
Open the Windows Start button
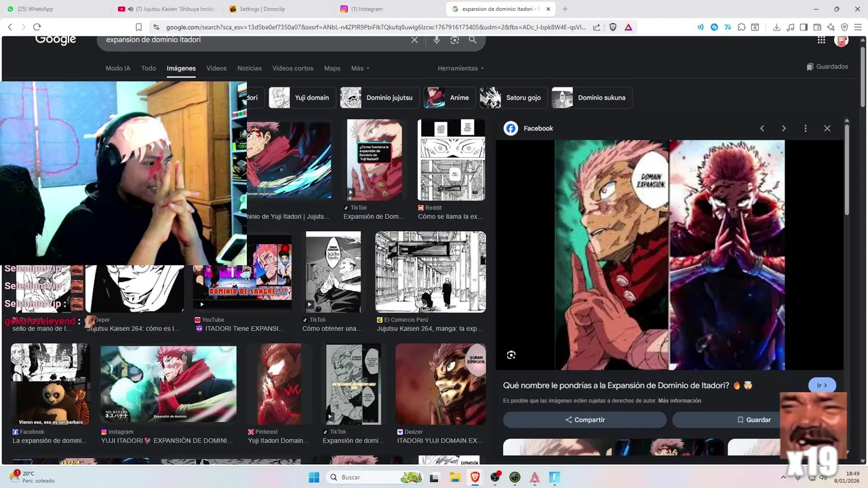pos(314,477)
